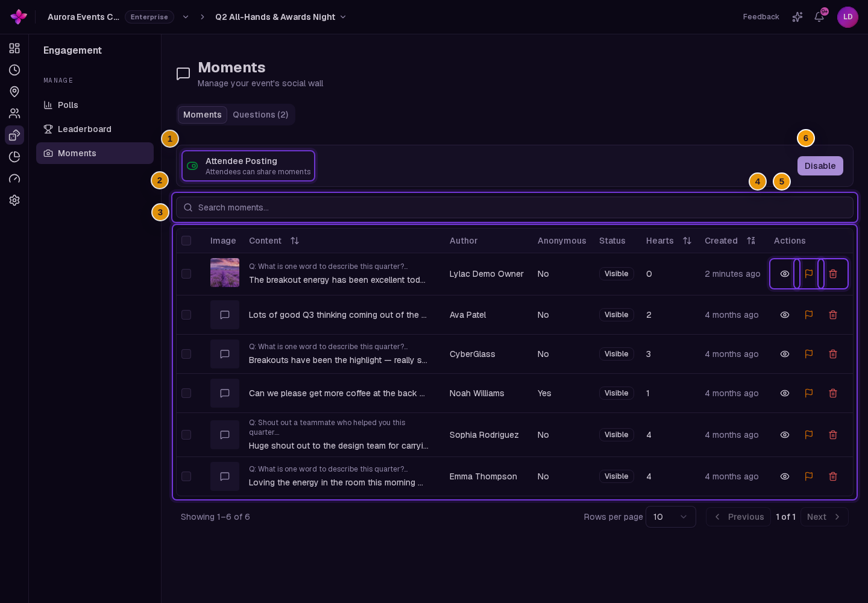
Task: Delete the CyberGlass moment
Action: 833,354
